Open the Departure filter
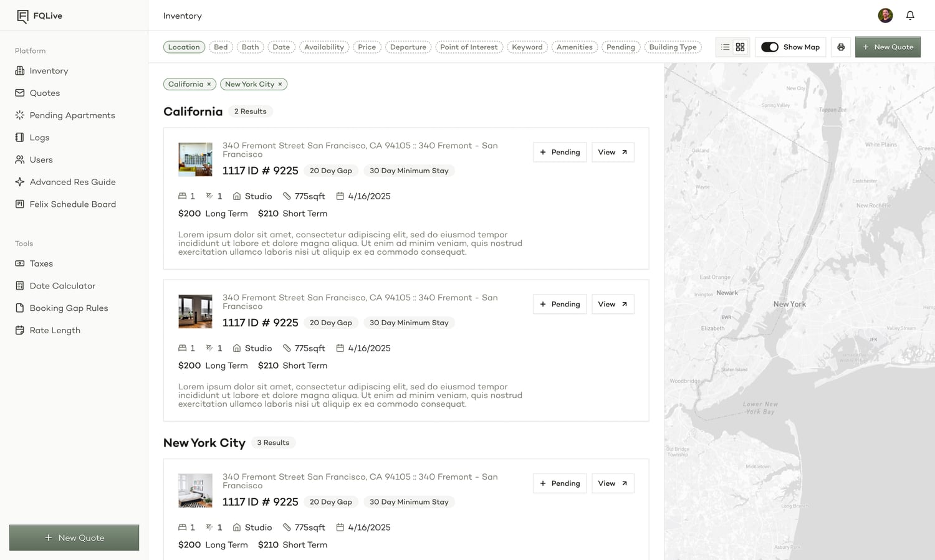The height and width of the screenshot is (560, 935). pos(408,47)
